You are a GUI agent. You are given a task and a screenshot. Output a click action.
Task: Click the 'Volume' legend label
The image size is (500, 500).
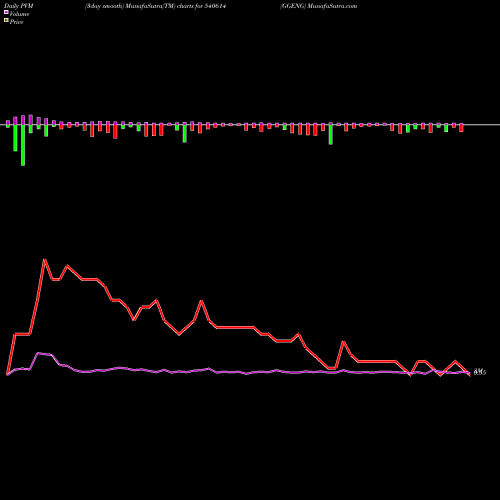[x=19, y=14]
